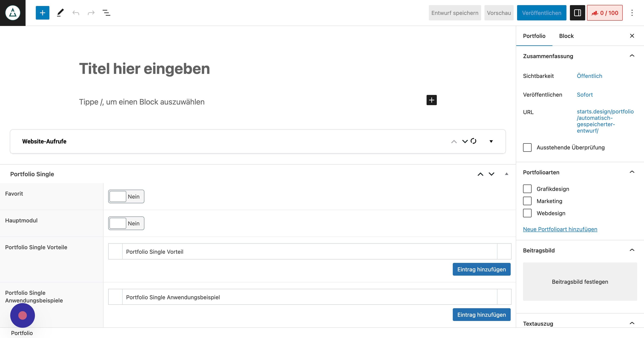The image size is (644, 338).
Task: Expand the Website-Aufrufe panel triangle
Action: tap(491, 141)
